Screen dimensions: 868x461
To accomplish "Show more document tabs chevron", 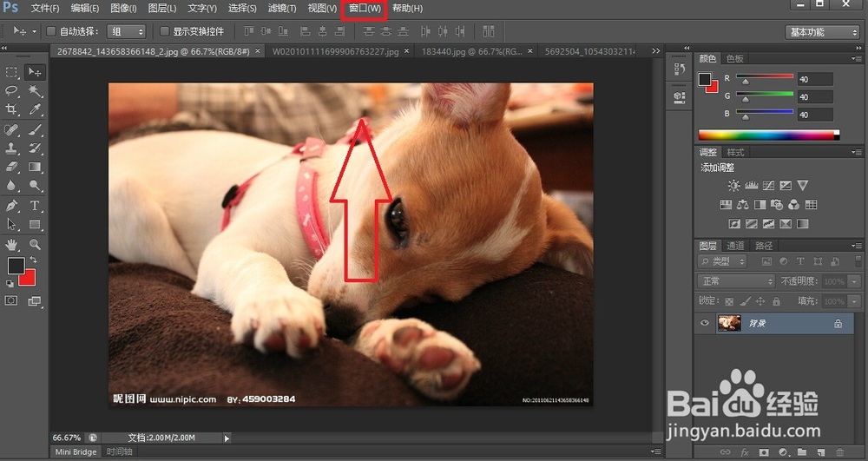I will 656,51.
